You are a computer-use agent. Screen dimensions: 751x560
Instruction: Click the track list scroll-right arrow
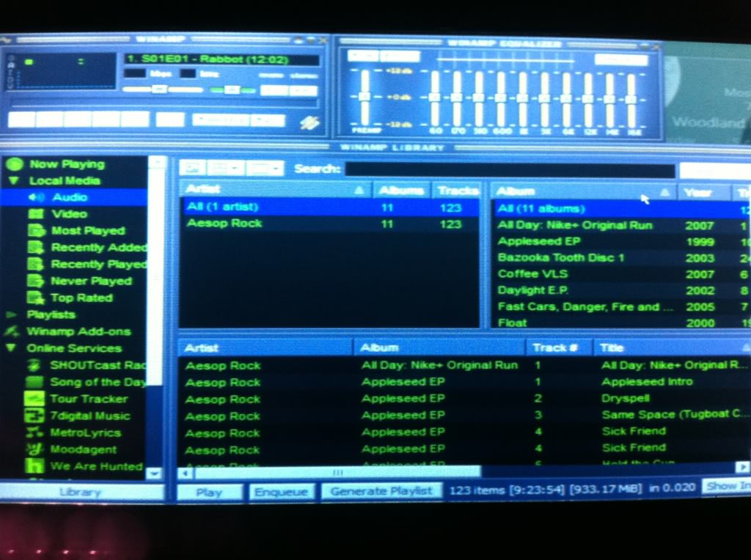tap(742, 467)
